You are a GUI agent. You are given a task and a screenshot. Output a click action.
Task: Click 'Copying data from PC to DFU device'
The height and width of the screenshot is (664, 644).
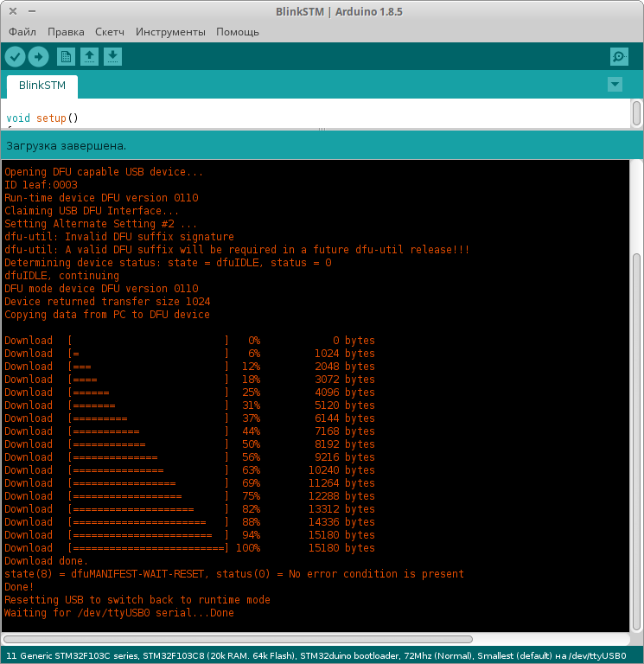(107, 315)
